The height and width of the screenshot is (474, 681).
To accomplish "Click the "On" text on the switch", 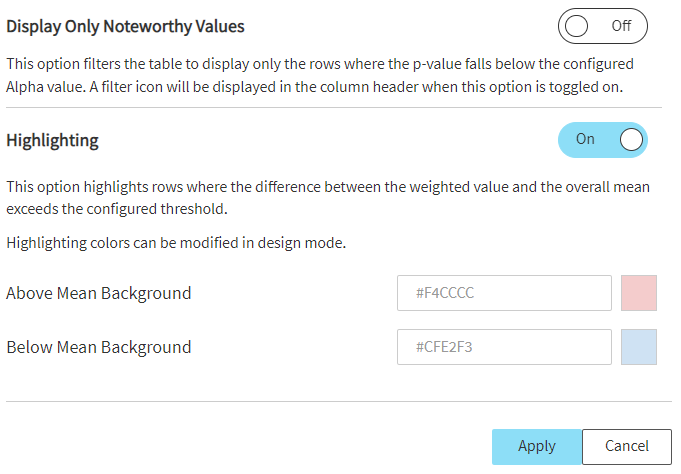I will (585, 139).
